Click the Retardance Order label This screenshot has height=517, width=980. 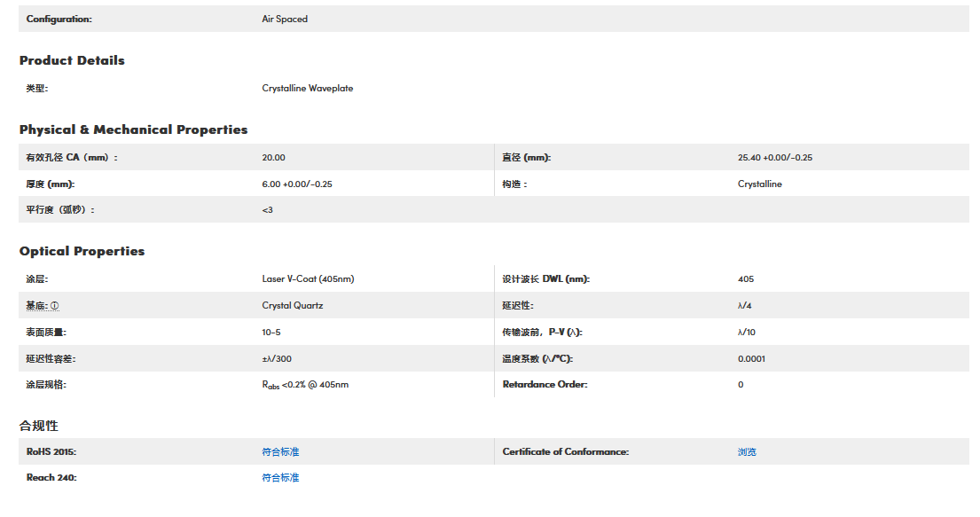(x=545, y=385)
